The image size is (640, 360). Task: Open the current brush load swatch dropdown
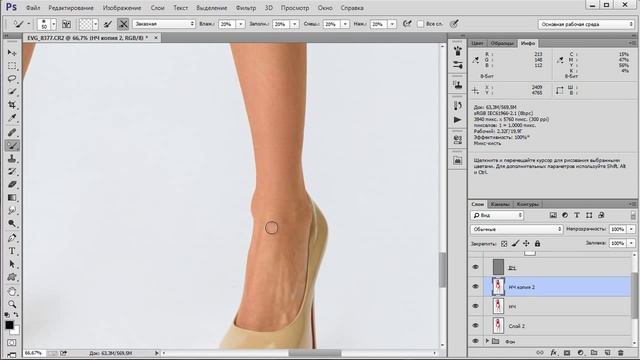pyautogui.click(x=96, y=24)
